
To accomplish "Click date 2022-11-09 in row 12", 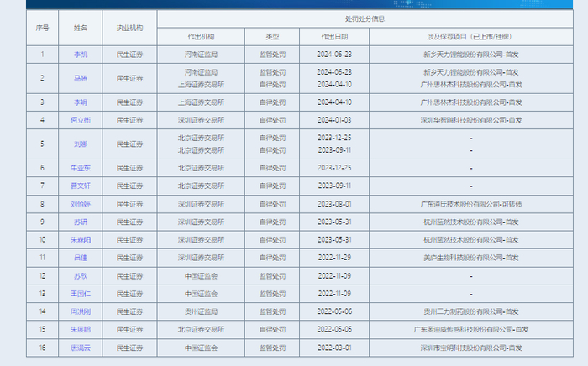I will [x=334, y=276].
